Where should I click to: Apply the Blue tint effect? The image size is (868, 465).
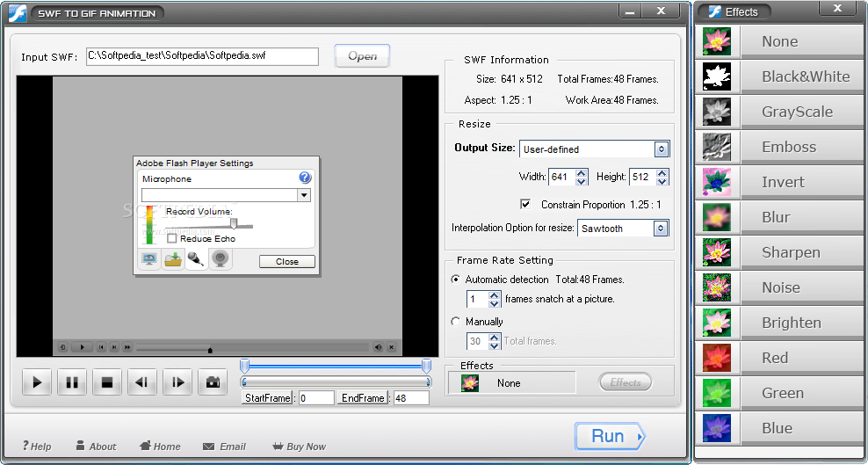tap(779, 428)
